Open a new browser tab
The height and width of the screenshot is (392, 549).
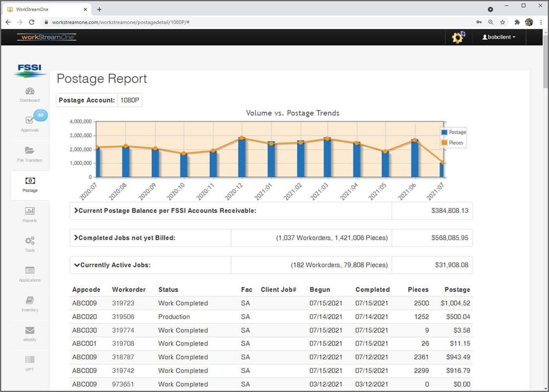click(x=99, y=9)
